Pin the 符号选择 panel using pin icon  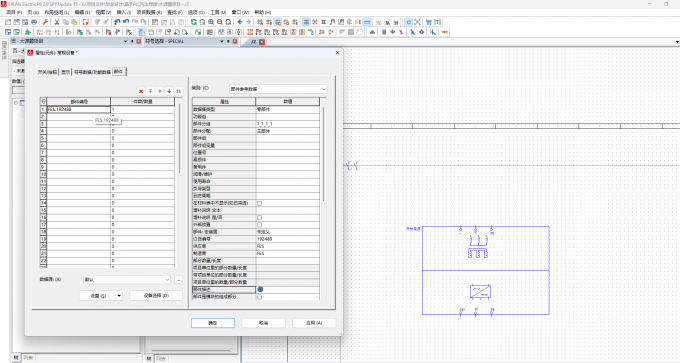(x=228, y=41)
